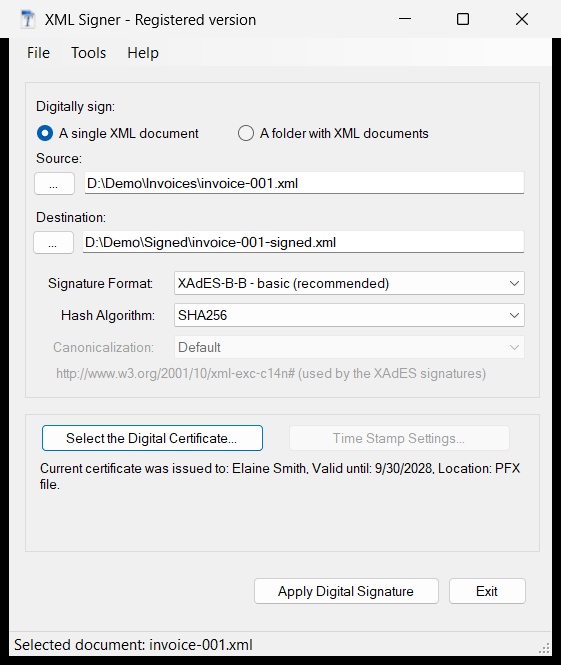Image resolution: width=561 pixels, height=665 pixels.
Task: Open Time Stamp Settings button
Action: click(x=399, y=438)
